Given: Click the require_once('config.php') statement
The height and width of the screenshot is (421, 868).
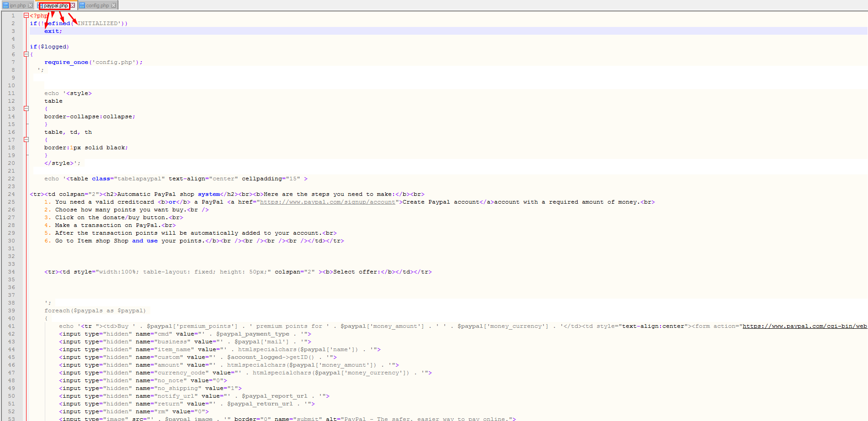Looking at the screenshot, I should point(93,62).
